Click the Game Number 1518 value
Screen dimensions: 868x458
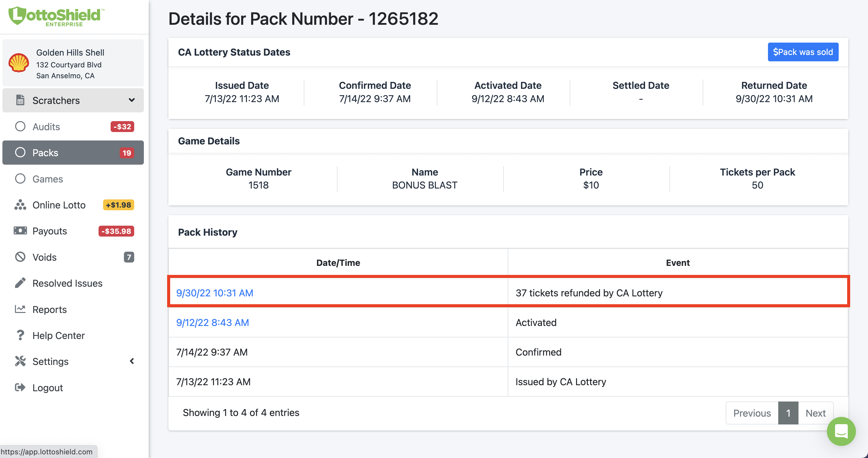pos(258,185)
